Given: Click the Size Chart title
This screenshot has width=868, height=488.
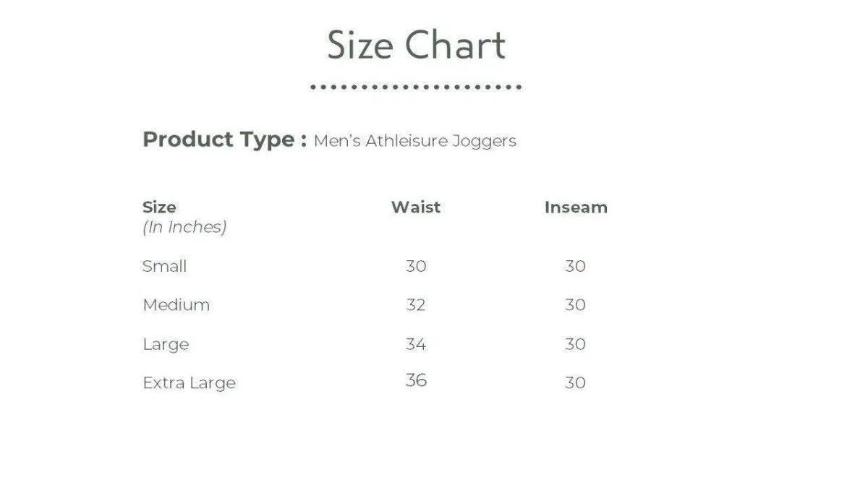Looking at the screenshot, I should (x=416, y=45).
